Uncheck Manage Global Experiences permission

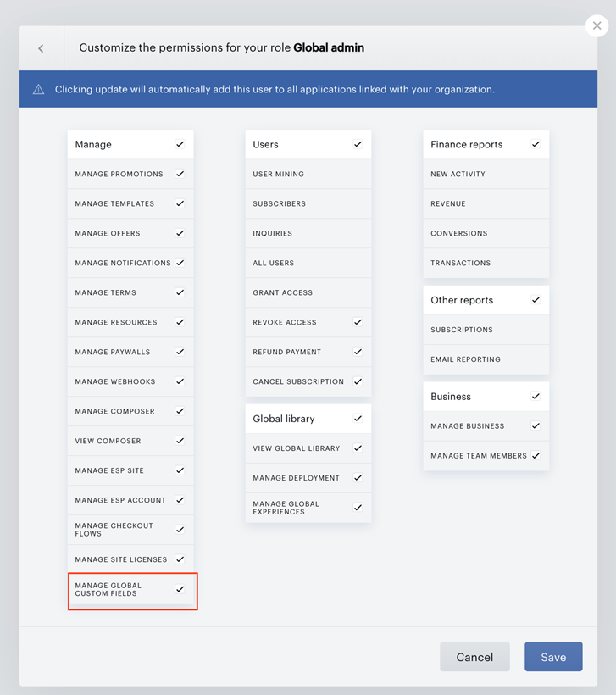pos(358,508)
